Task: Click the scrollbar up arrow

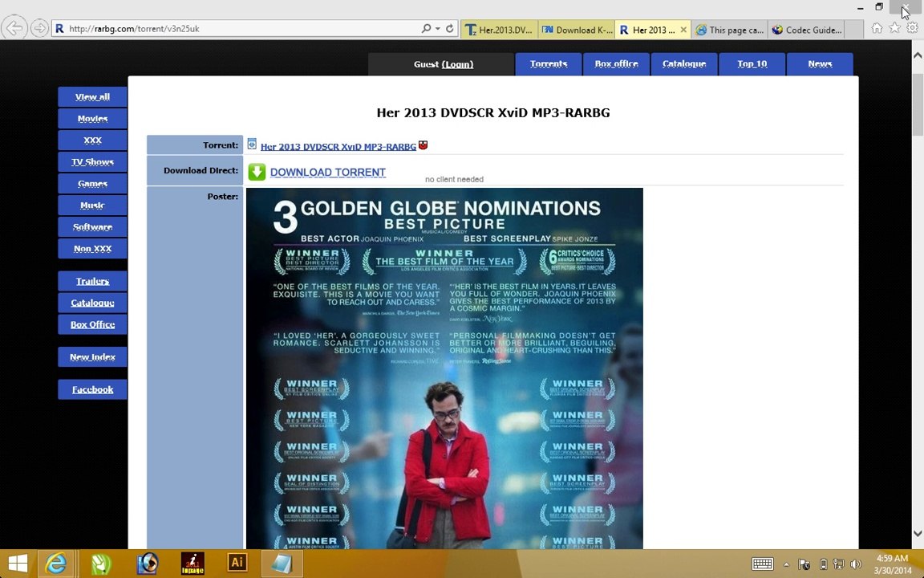Action: coord(918,55)
